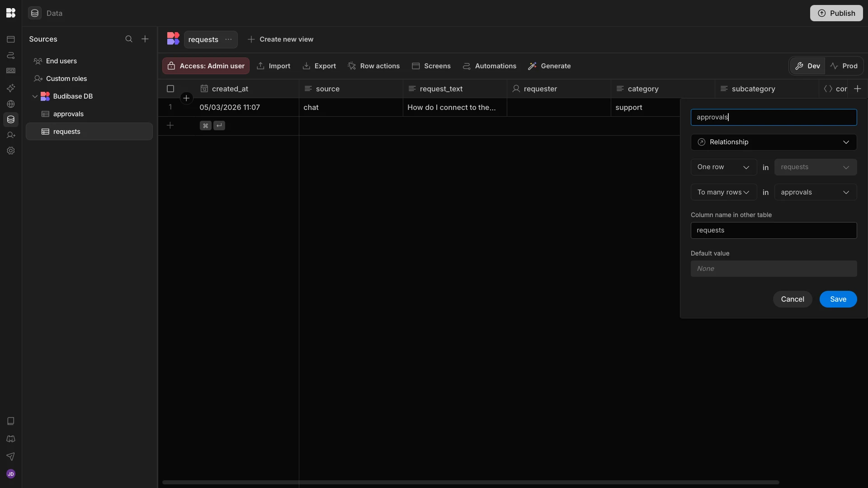Viewport: 868px width, 488px height.
Task: Open the globe icon in left rail
Action: pos(11,104)
